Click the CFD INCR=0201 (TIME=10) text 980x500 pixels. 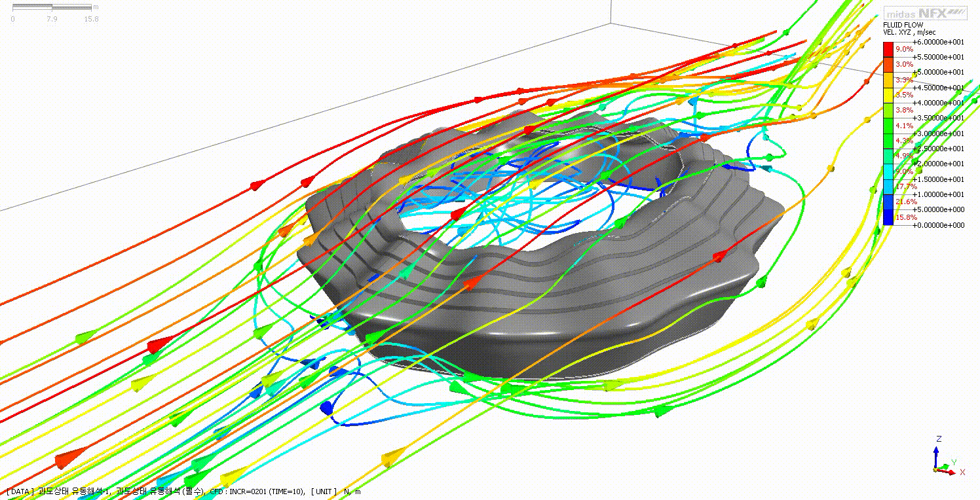coord(257,491)
